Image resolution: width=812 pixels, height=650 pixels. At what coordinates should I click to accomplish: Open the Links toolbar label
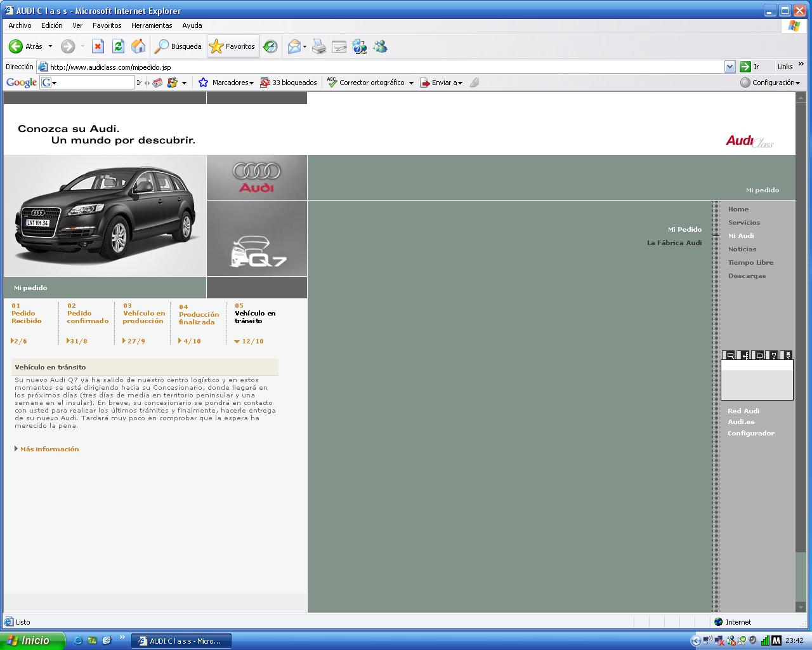click(785, 67)
